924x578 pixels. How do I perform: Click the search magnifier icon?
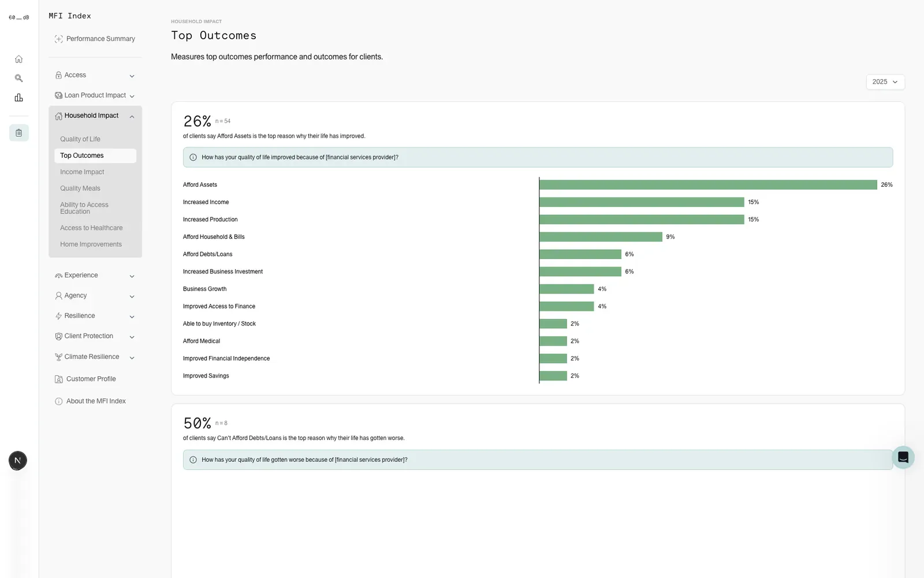coord(18,78)
